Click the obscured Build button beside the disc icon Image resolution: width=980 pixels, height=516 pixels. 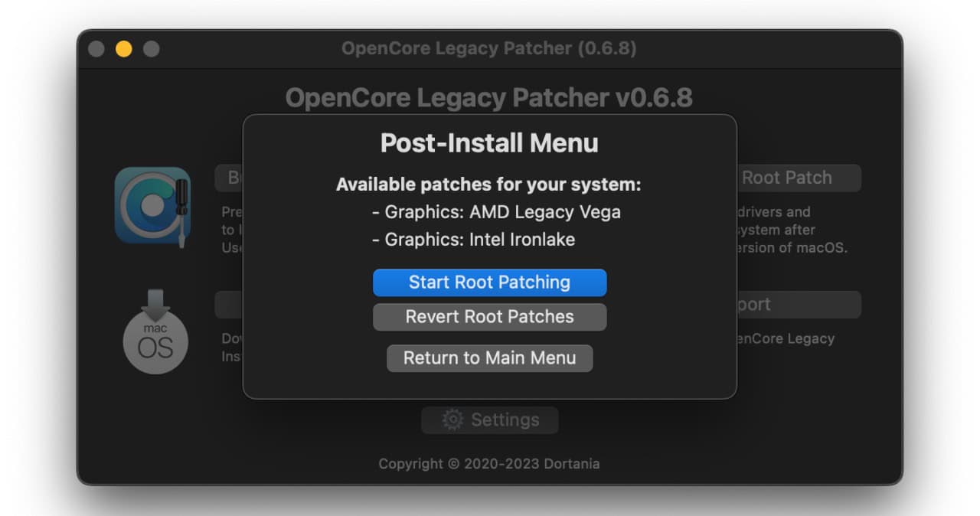pyautogui.click(x=229, y=178)
